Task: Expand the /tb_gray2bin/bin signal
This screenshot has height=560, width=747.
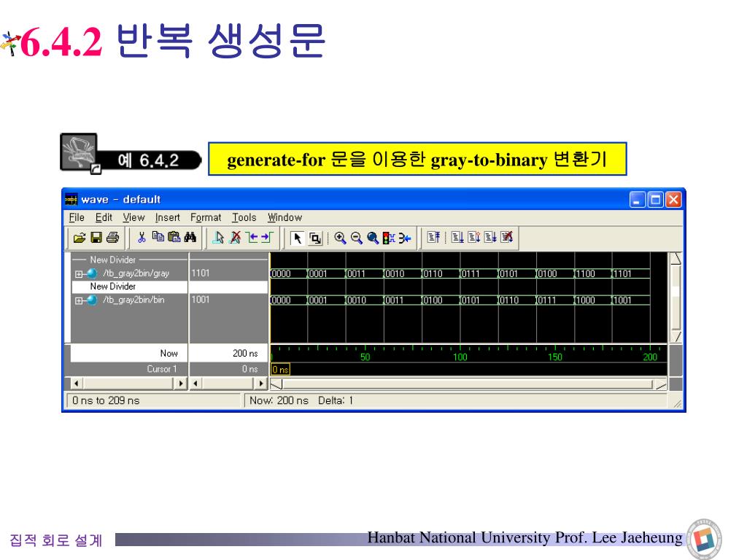Action: [79, 300]
